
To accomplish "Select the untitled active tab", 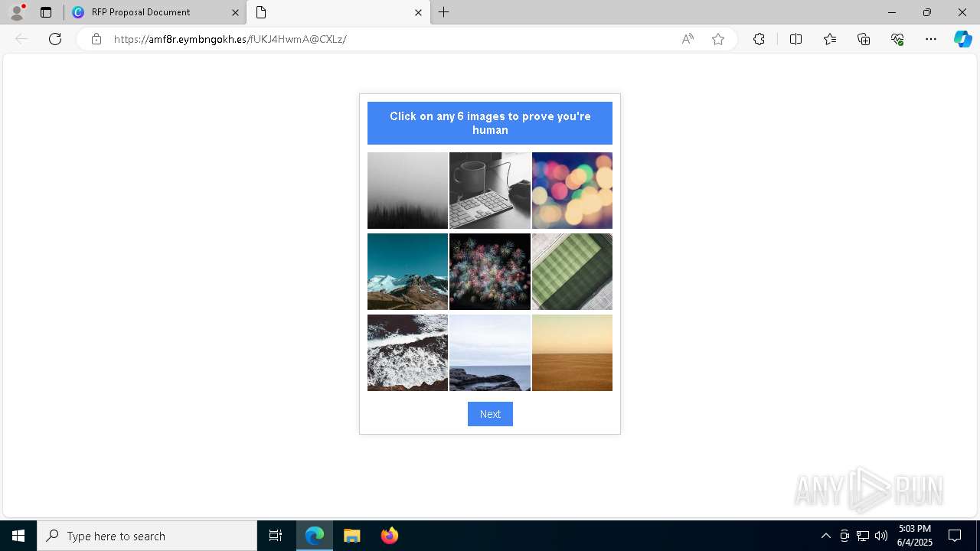I will coord(338,12).
